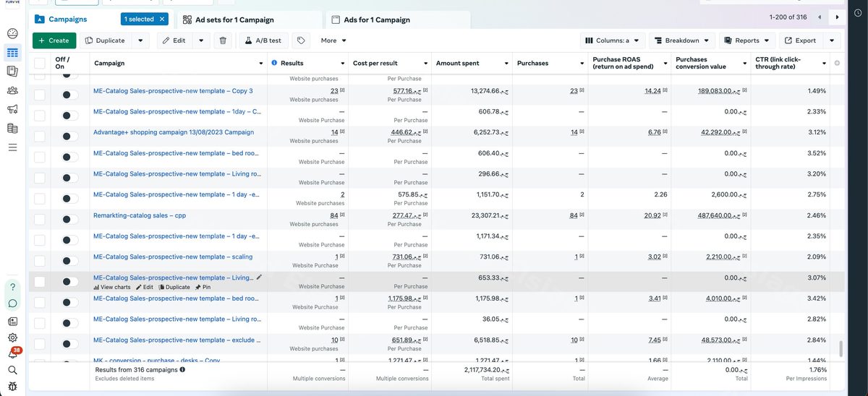Click View charts under hovered campaign row
This screenshot has width=868, height=396.
point(112,287)
